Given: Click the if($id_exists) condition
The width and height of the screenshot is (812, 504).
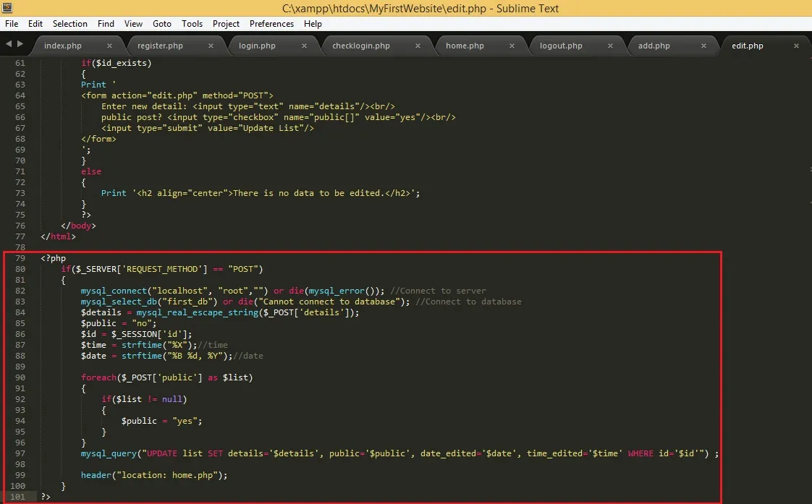Looking at the screenshot, I should (117, 63).
